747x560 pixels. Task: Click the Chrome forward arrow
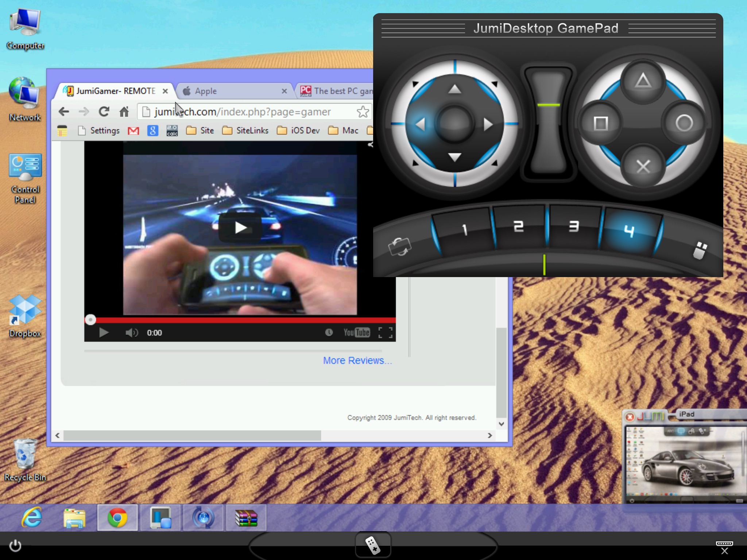[84, 112]
